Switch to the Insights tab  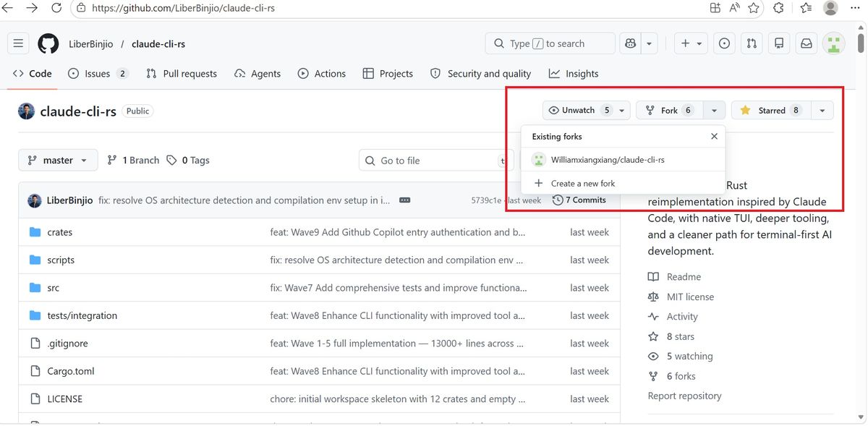(x=574, y=74)
